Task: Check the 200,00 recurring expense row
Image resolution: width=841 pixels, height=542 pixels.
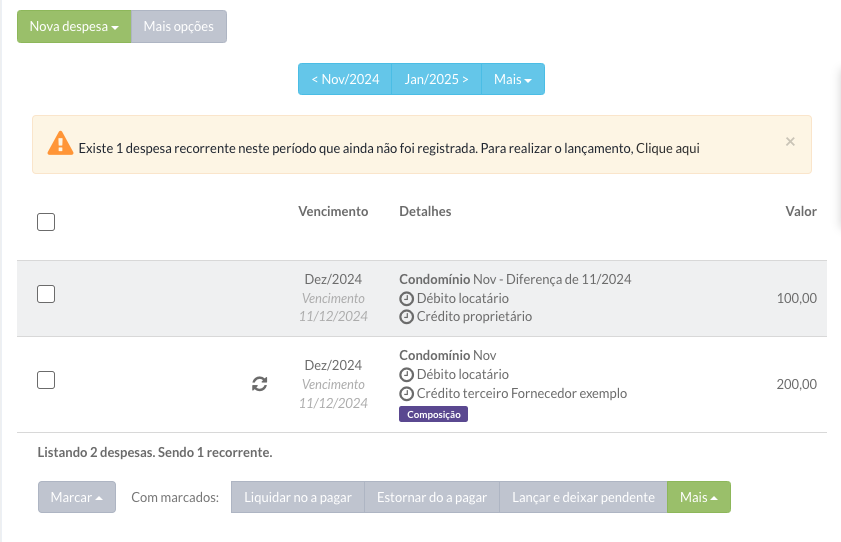Action: [x=46, y=380]
